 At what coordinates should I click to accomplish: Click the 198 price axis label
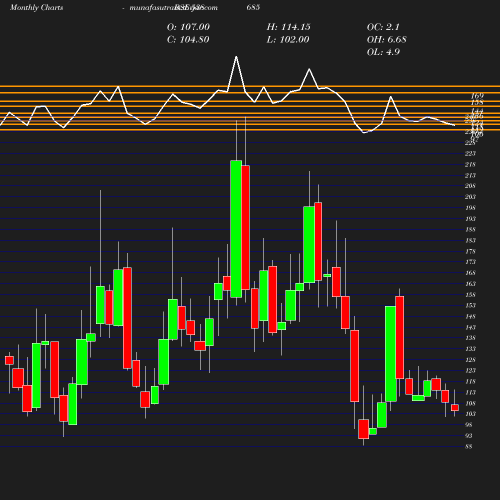(470, 208)
